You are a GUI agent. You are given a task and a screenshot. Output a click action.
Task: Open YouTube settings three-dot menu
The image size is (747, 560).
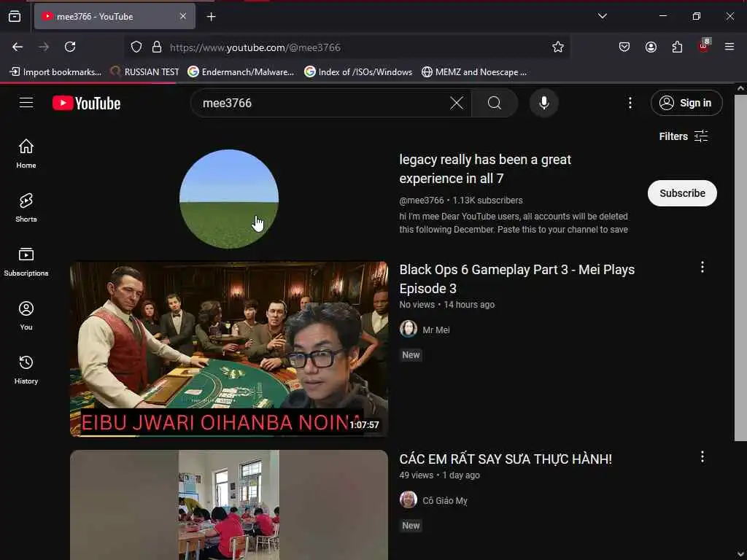pos(630,103)
